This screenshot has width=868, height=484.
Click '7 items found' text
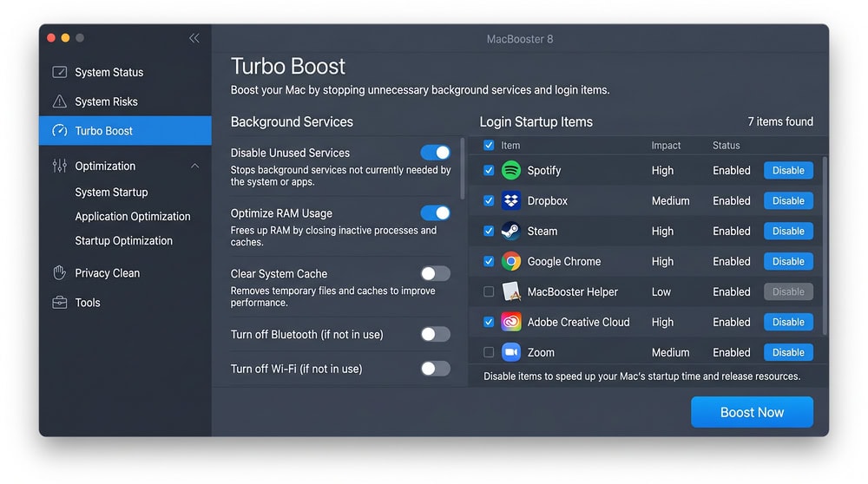780,121
